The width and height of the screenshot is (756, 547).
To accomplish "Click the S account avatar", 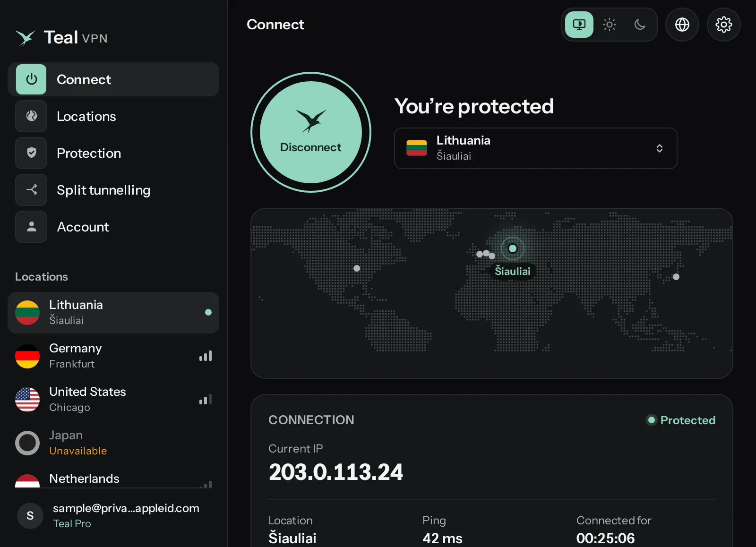I will tap(30, 516).
